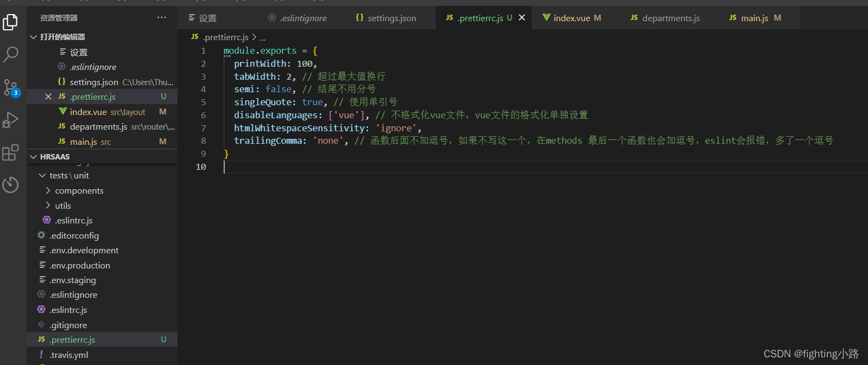Open the .env.staging file
Screen dimensions: 868x365
point(102,280)
